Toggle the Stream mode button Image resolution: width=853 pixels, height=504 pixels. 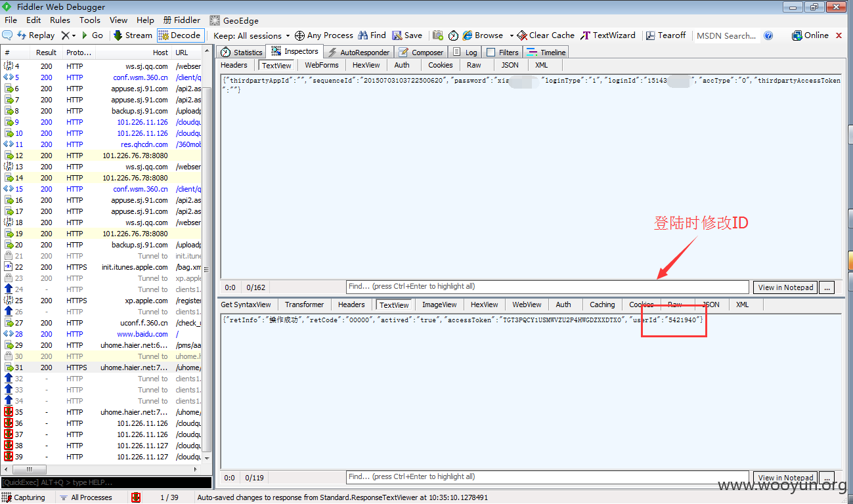tap(133, 35)
